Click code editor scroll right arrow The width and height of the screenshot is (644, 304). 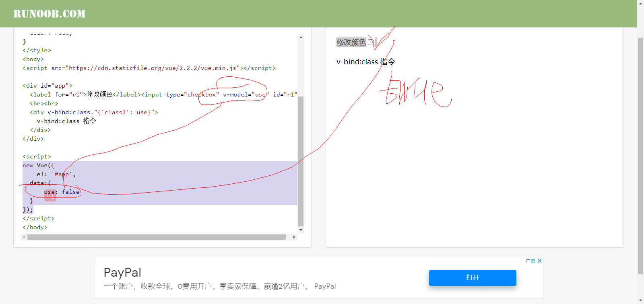(294, 237)
